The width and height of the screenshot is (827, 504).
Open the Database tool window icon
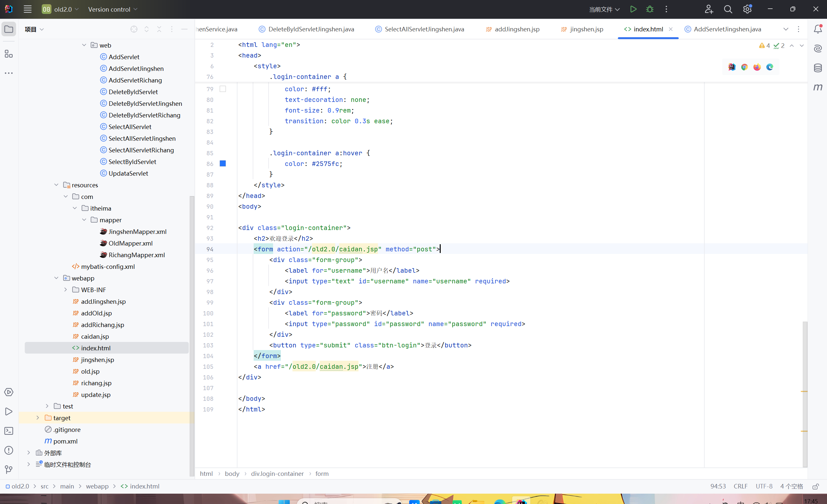[x=818, y=68]
